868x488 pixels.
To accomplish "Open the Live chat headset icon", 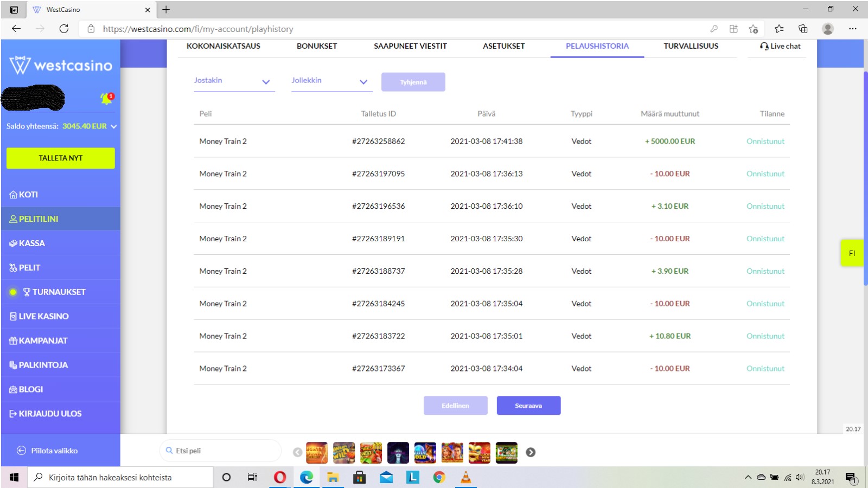I will (764, 47).
